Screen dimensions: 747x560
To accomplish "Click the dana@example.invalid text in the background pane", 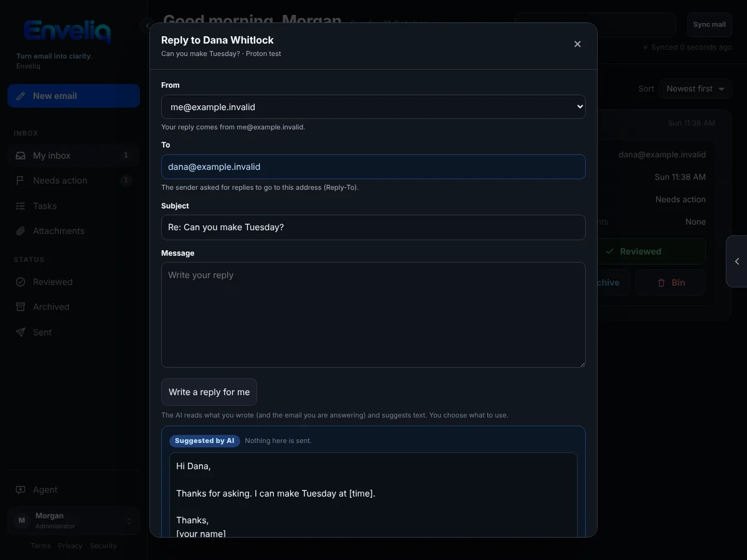I will tap(662, 154).
